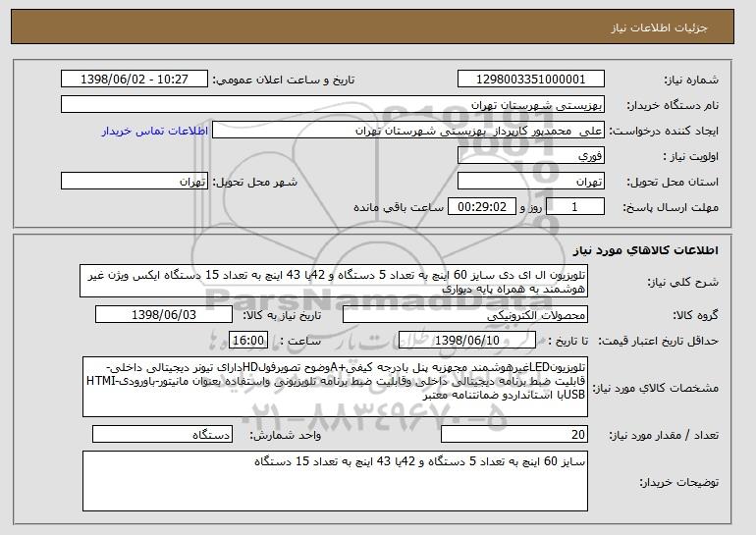Click the label تاریخ و ساعت اعلان عمومی
This screenshot has width=756, height=535.
pyautogui.click(x=284, y=80)
